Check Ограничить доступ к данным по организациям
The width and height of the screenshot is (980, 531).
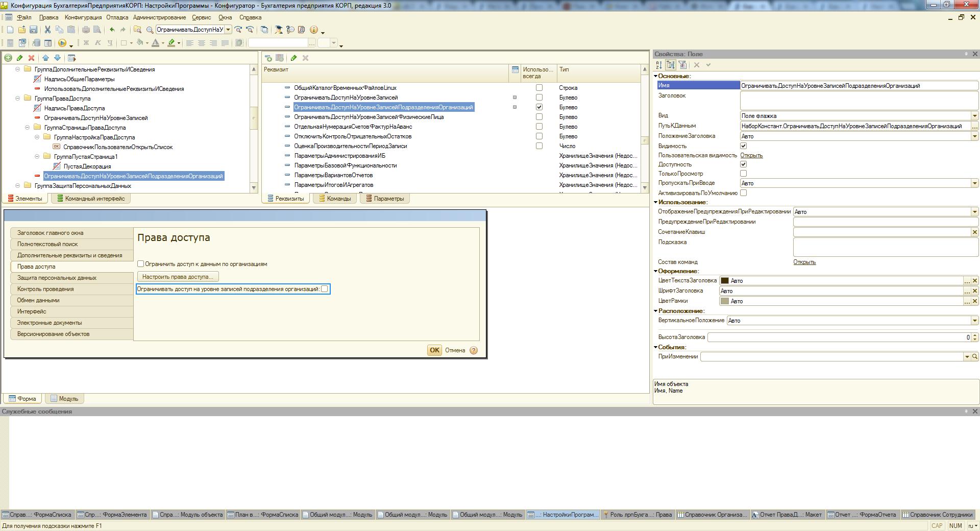pos(141,264)
